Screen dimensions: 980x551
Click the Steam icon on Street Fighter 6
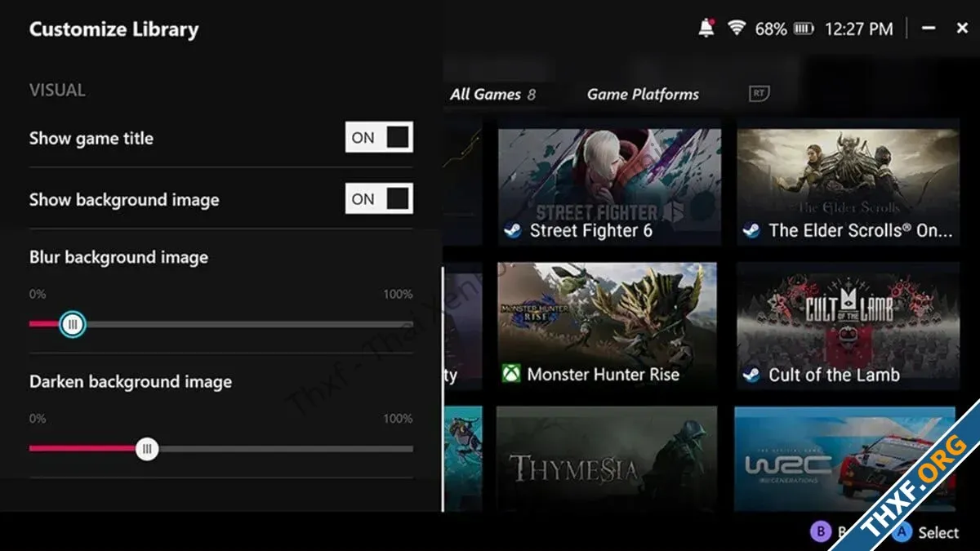512,231
